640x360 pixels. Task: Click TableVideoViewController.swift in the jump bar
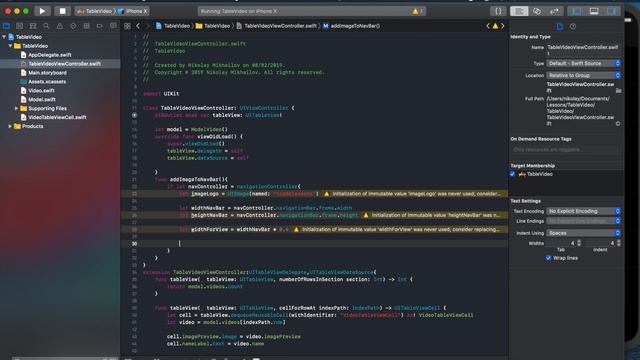click(x=276, y=26)
